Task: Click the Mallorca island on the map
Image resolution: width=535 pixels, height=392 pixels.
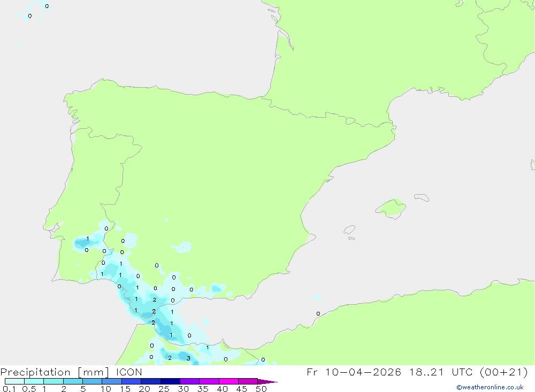Action: (391, 208)
